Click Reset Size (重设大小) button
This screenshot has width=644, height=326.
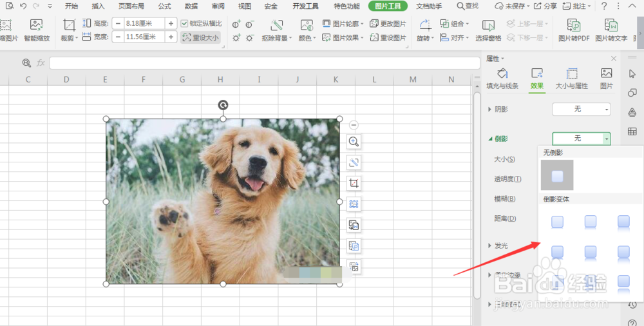tap(200, 38)
